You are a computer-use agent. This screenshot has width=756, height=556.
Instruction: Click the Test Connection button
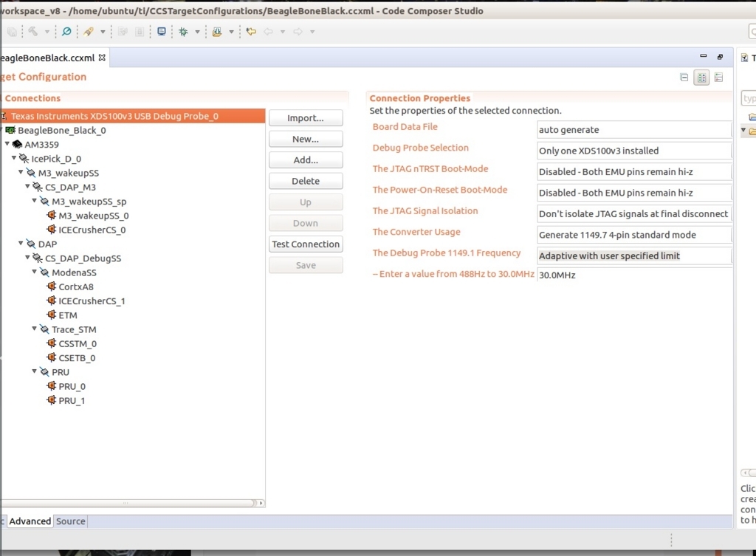[306, 244]
